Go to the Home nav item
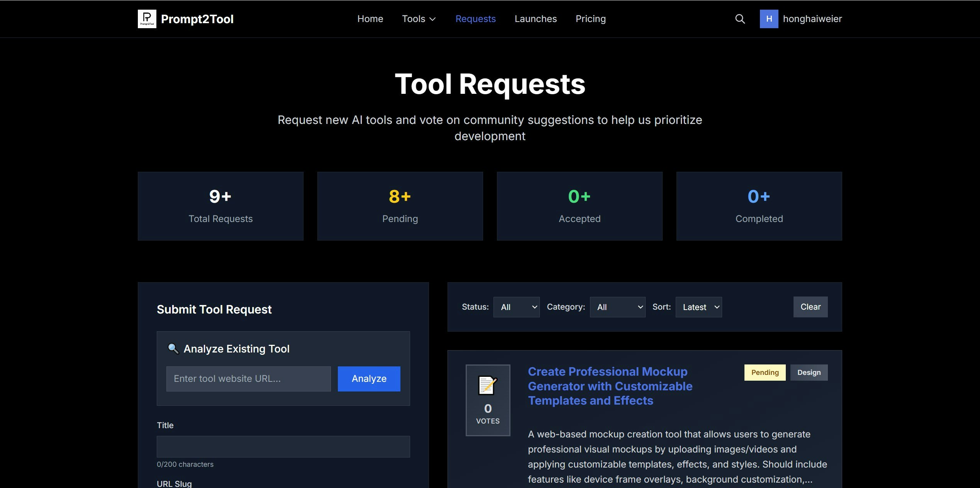Image resolution: width=980 pixels, height=488 pixels. tap(370, 19)
